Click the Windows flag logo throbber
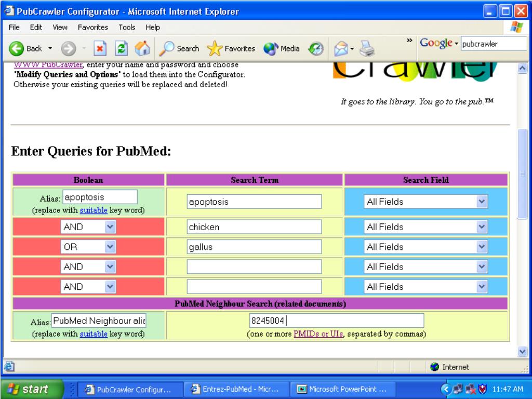The width and height of the screenshot is (532, 399). click(x=516, y=27)
